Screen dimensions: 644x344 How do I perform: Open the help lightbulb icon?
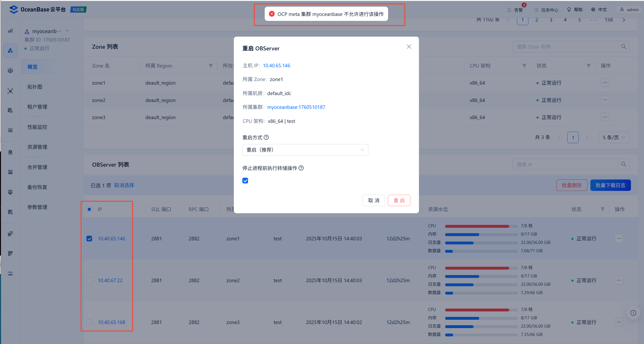(x=569, y=10)
